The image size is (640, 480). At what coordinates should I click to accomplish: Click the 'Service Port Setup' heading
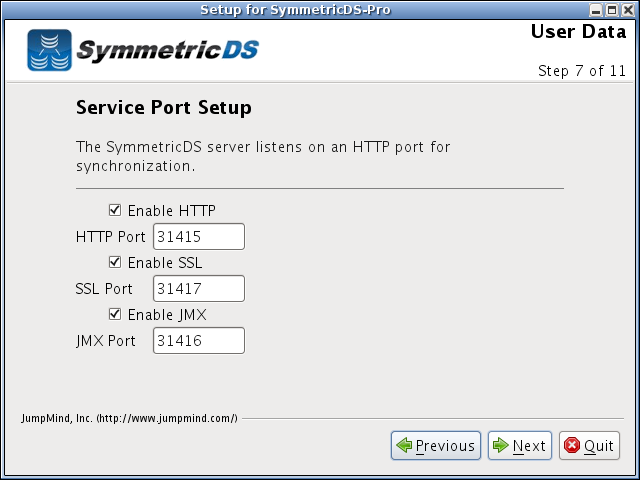click(164, 108)
